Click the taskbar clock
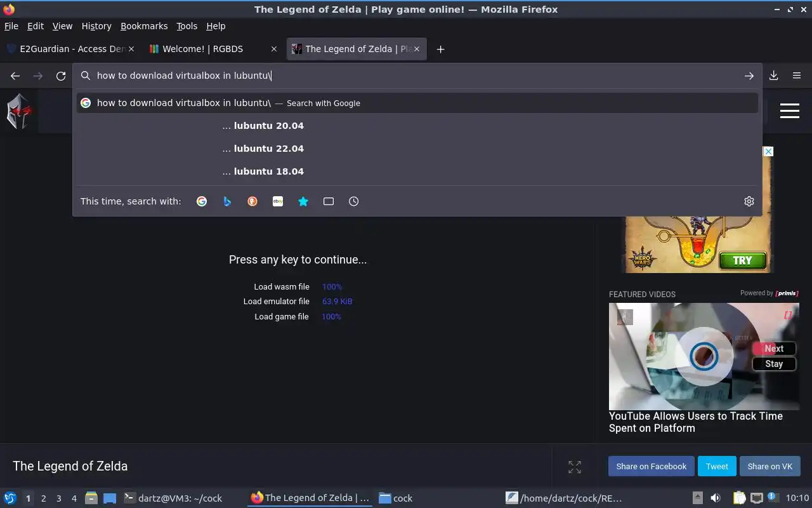This screenshot has height=508, width=812. click(797, 498)
